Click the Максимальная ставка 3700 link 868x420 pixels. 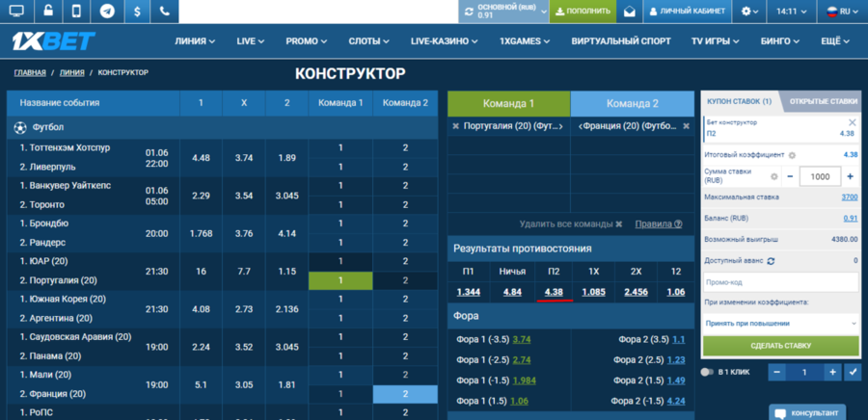(x=849, y=197)
